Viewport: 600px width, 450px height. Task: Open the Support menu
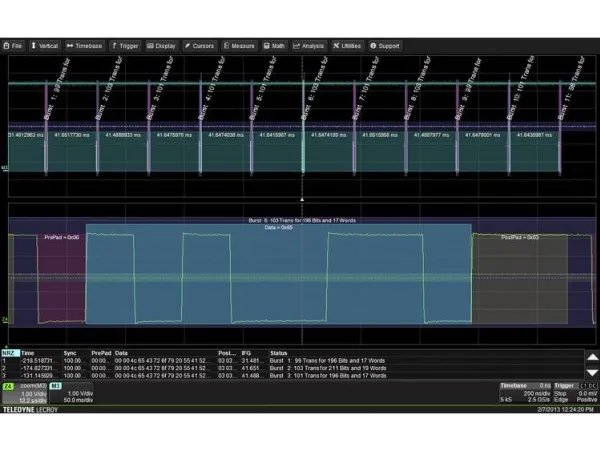[x=384, y=45]
